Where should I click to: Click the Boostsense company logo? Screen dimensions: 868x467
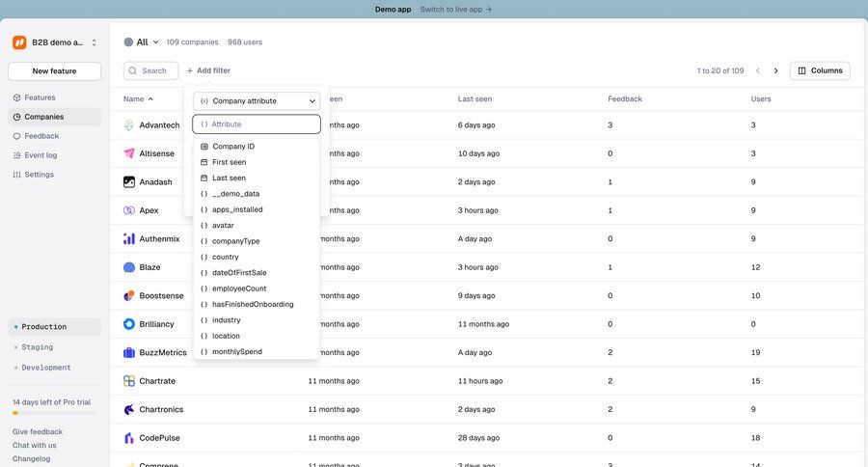(129, 296)
